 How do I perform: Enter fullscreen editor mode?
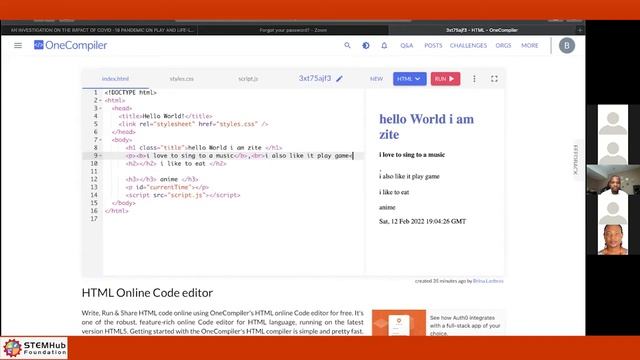pos(494,79)
